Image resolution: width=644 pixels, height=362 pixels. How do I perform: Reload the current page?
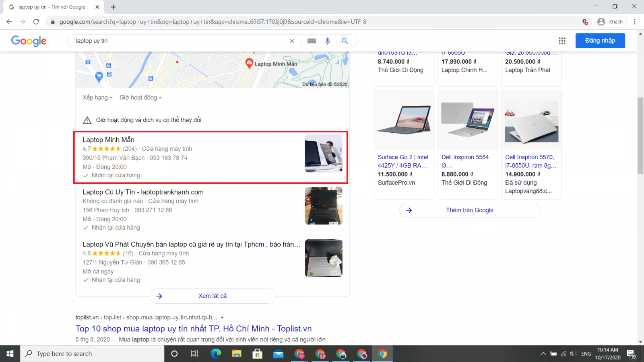tap(36, 22)
